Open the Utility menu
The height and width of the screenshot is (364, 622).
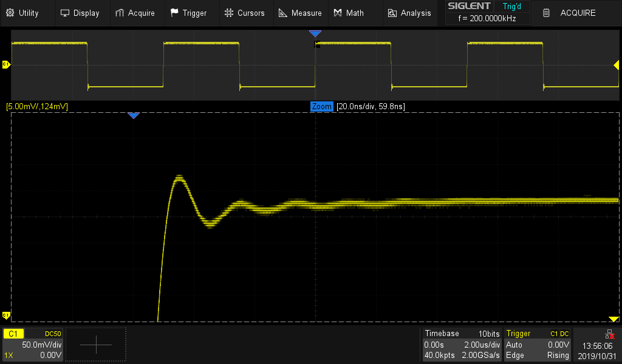22,13
